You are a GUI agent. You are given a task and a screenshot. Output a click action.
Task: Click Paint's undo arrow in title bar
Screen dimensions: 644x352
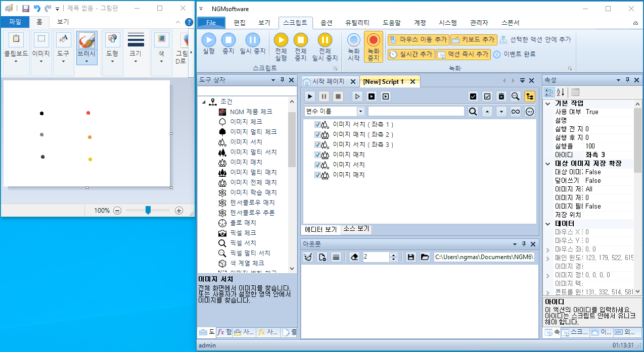click(37, 9)
